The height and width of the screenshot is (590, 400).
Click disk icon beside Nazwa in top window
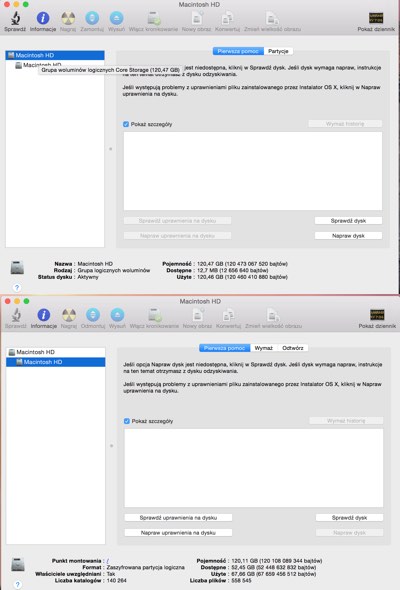pyautogui.click(x=17, y=268)
